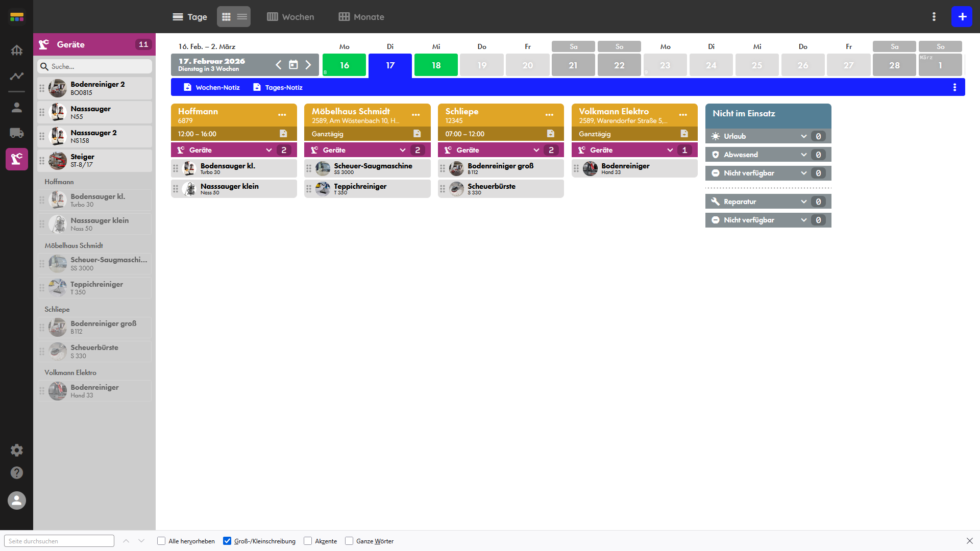Open the statistics chart sidebar icon
This screenshot has width=980, height=551.
(x=16, y=76)
